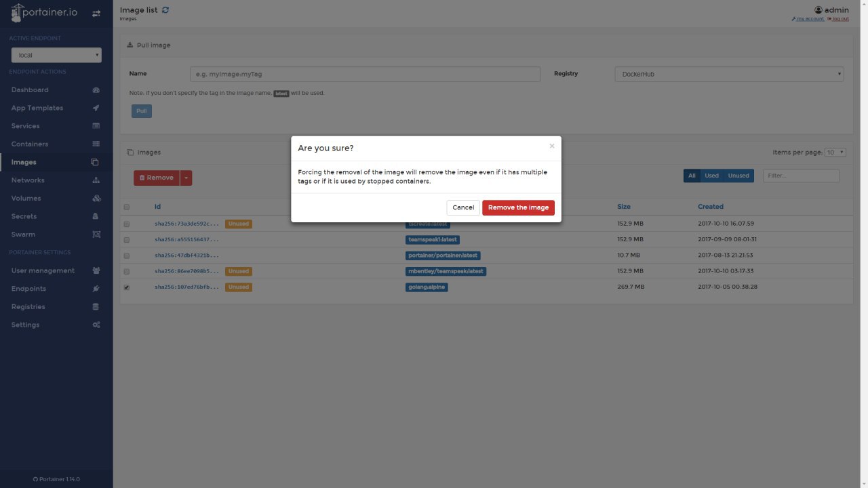Click the red Remove button
This screenshot has height=488, width=868.
[157, 178]
